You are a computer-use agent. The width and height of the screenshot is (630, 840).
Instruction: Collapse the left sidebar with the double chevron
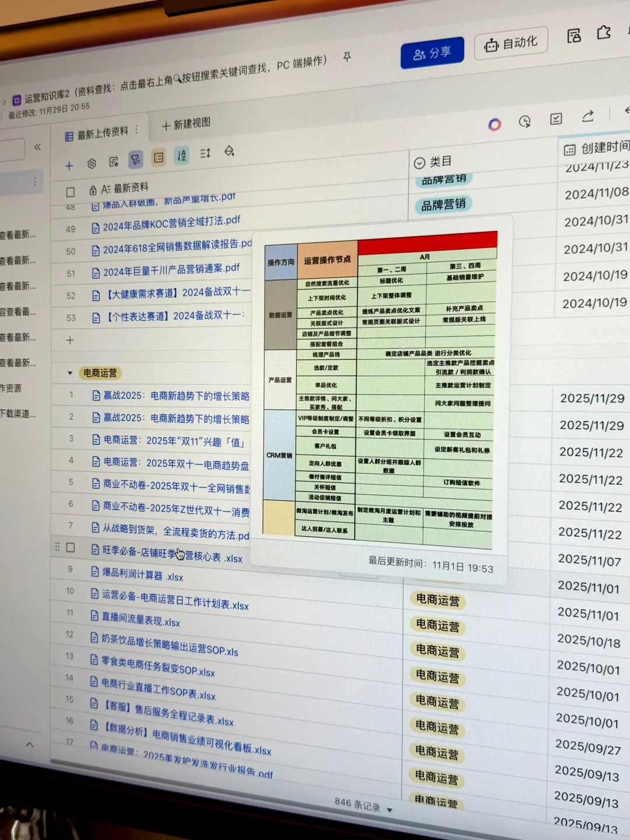[x=37, y=146]
